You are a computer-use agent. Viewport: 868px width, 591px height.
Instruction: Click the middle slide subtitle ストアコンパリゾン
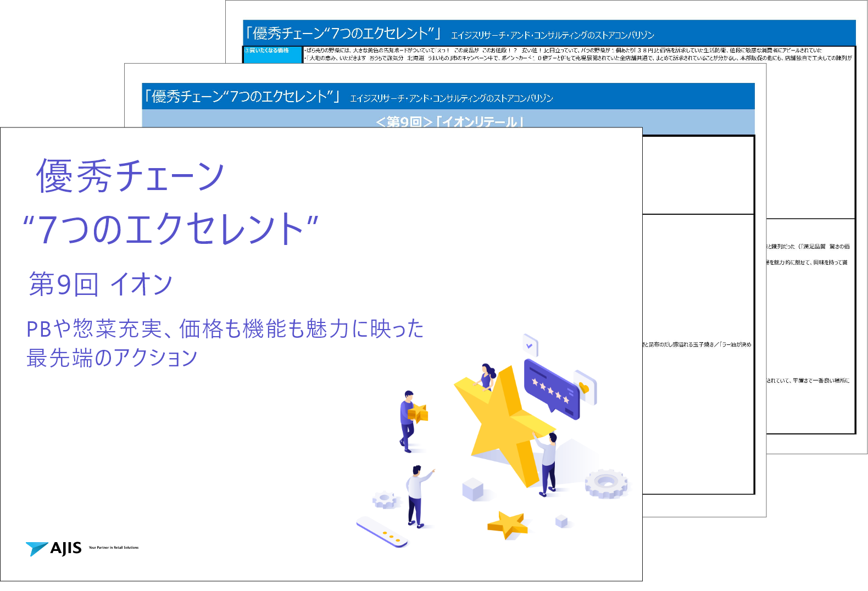point(452,98)
